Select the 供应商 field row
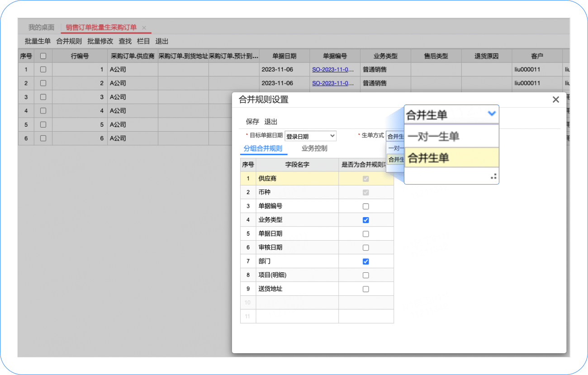 pos(317,179)
